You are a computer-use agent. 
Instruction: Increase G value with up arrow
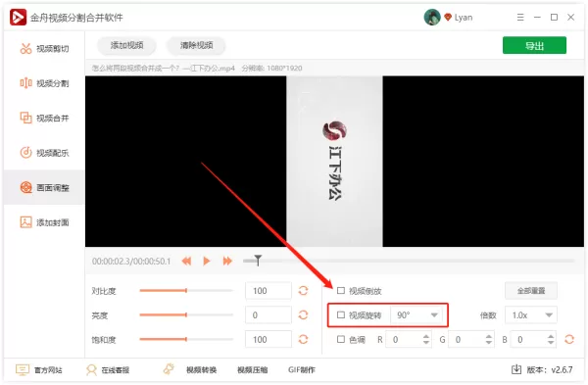[489, 336]
